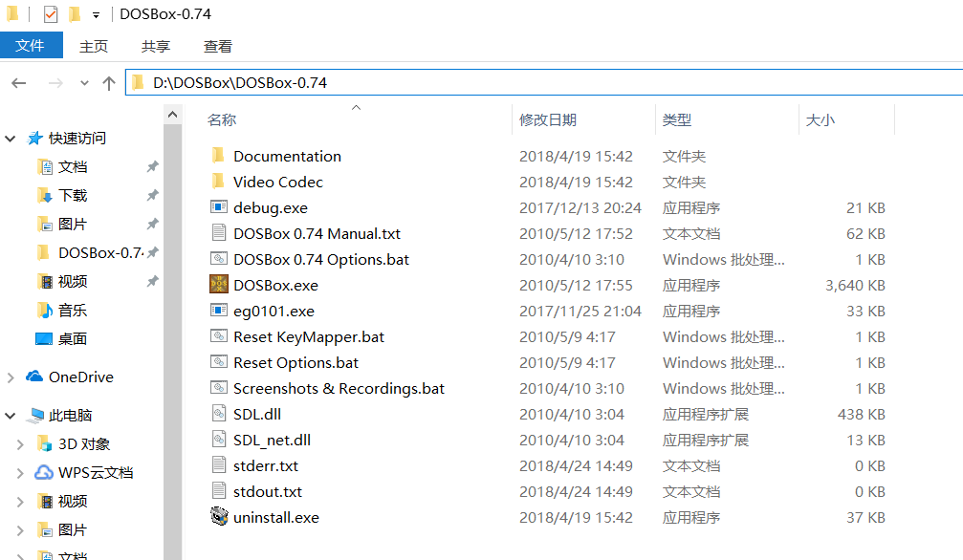Select the stderr.txt file icon

click(x=219, y=464)
